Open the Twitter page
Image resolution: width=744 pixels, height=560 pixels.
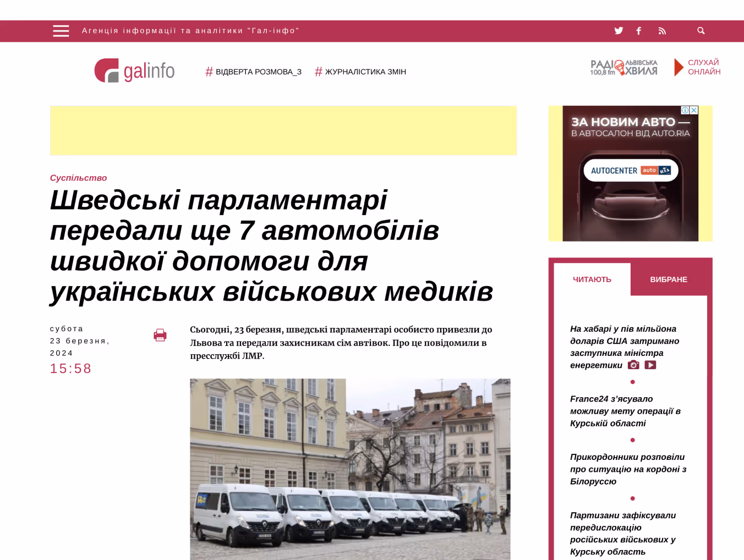[x=619, y=31]
